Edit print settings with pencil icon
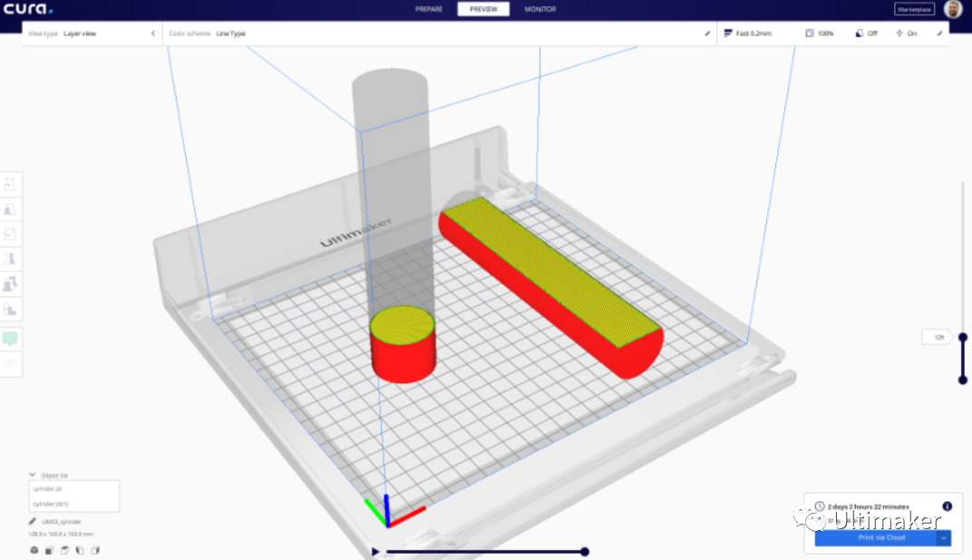Screen dimensions: 972x560 pos(939,34)
